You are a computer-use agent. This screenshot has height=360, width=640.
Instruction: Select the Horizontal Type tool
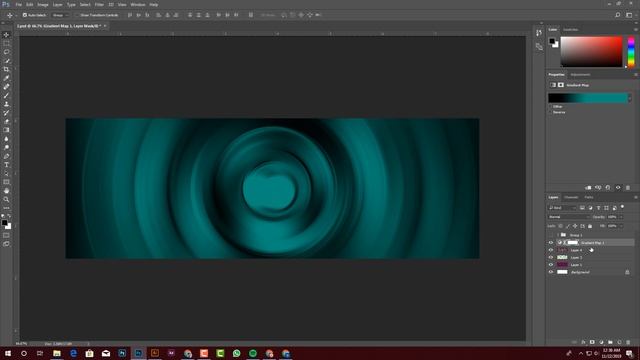coord(6,165)
